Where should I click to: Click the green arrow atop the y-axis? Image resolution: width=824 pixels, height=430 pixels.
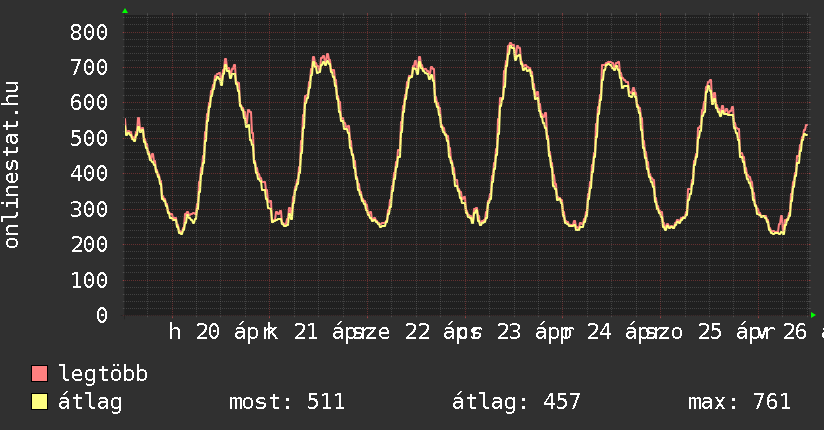click(x=125, y=11)
